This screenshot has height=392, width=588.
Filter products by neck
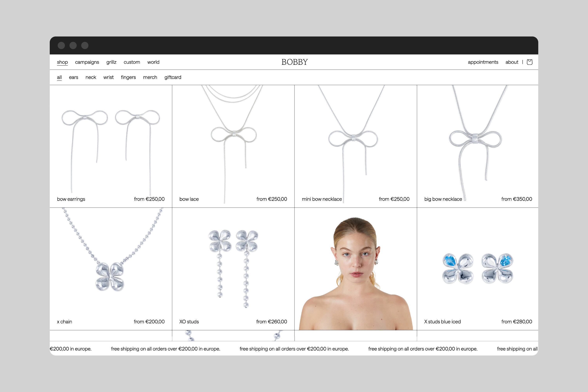pyautogui.click(x=91, y=77)
